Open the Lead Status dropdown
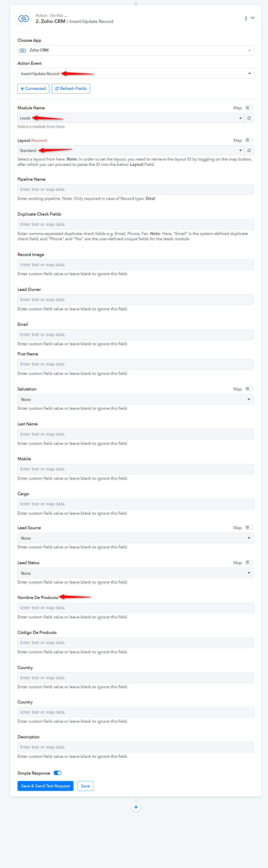Viewport: 268px width, 868px height. pos(136,573)
